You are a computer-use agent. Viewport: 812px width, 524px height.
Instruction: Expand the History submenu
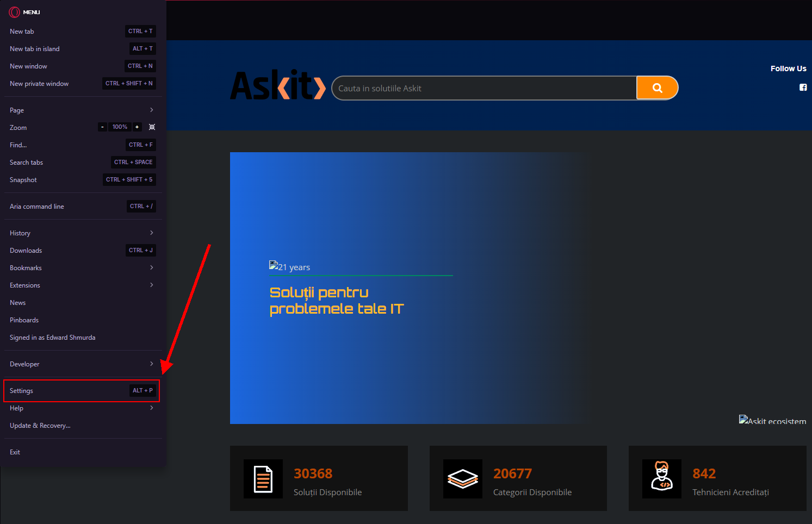80,233
